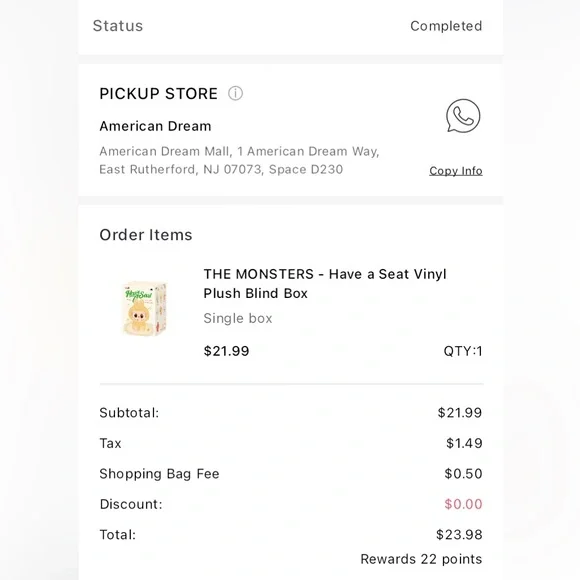This screenshot has width=580, height=580.
Task: Click the $21.99 item price
Action: click(226, 351)
